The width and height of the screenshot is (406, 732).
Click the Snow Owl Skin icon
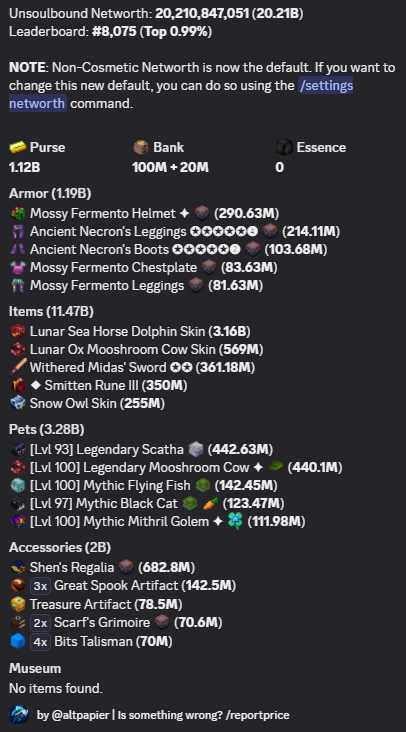coord(18,403)
